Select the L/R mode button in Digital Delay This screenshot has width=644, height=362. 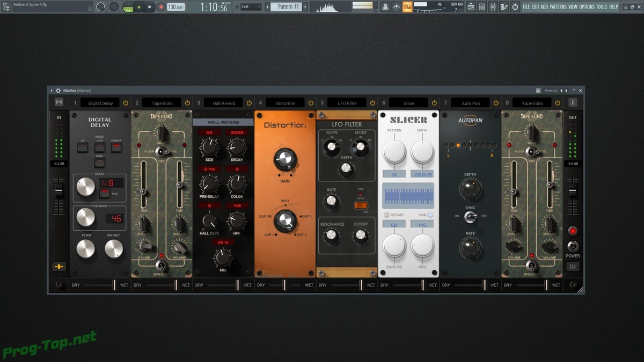(x=83, y=147)
